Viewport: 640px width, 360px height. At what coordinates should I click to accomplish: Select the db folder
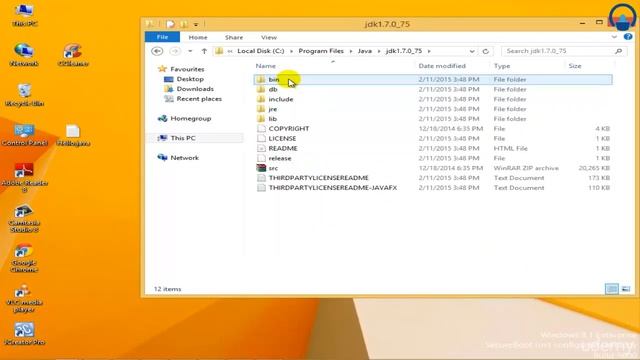(433, 89)
